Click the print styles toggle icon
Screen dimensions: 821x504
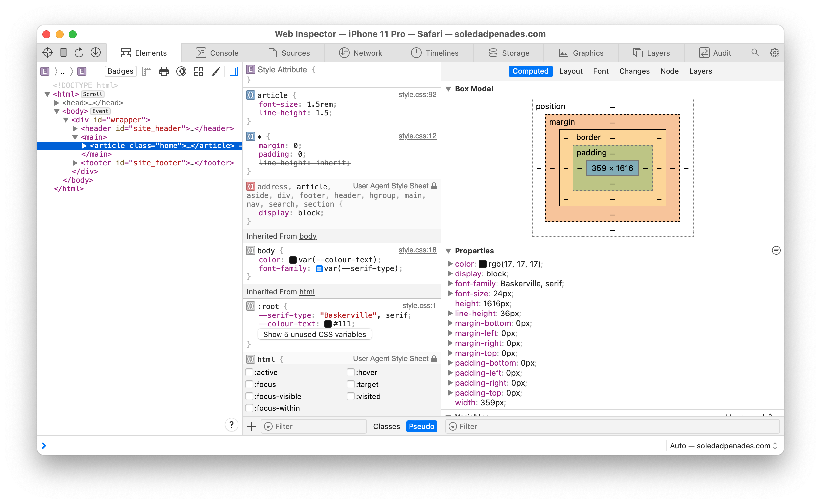[165, 71]
